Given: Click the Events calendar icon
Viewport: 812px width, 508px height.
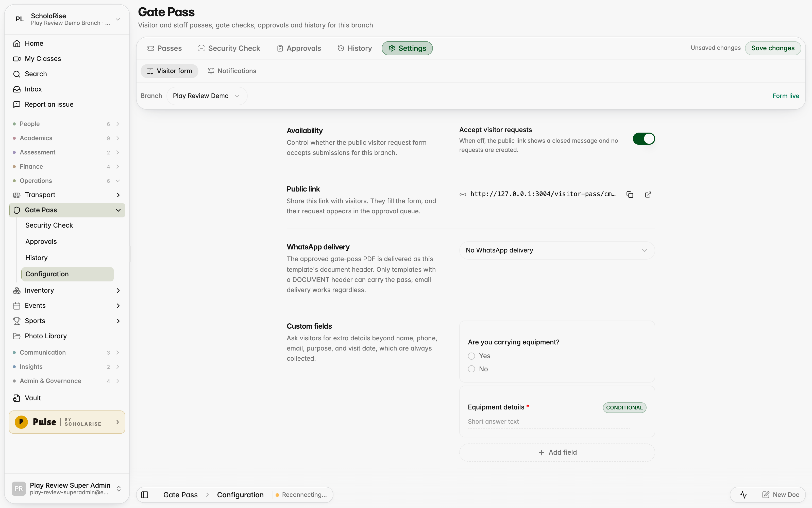Looking at the screenshot, I should click(x=17, y=306).
